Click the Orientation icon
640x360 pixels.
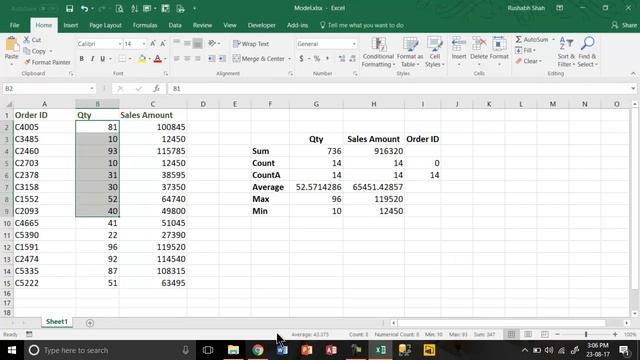tap(212, 43)
